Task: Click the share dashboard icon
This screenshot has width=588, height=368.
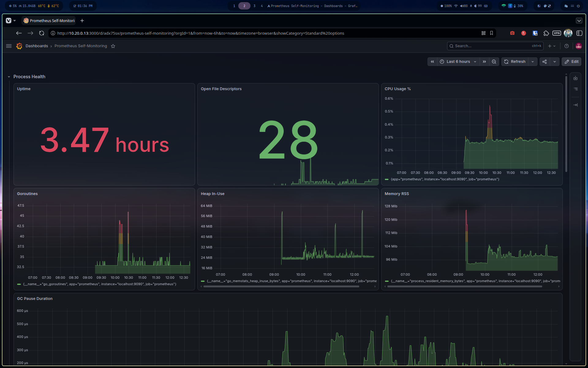Action: (545, 62)
